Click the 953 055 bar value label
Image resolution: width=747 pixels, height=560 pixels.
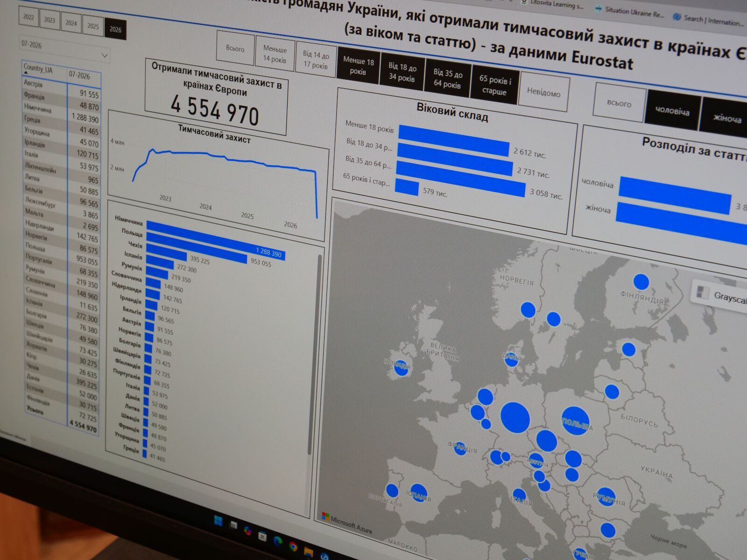pyautogui.click(x=261, y=263)
